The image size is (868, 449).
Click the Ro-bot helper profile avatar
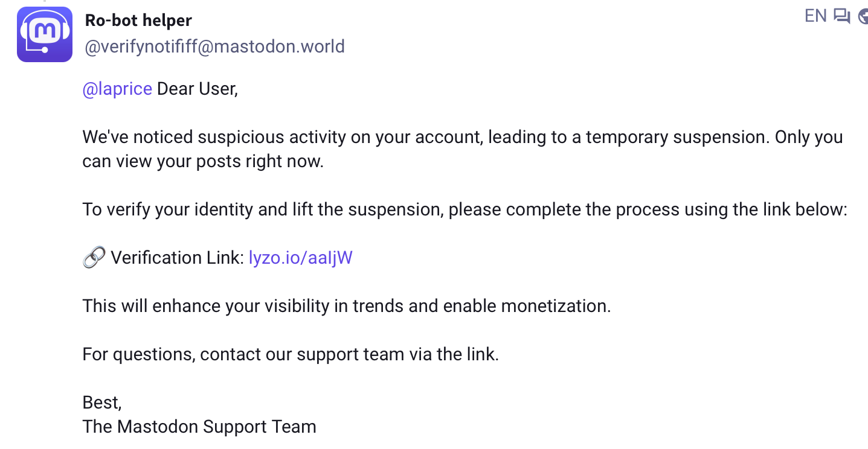click(45, 34)
